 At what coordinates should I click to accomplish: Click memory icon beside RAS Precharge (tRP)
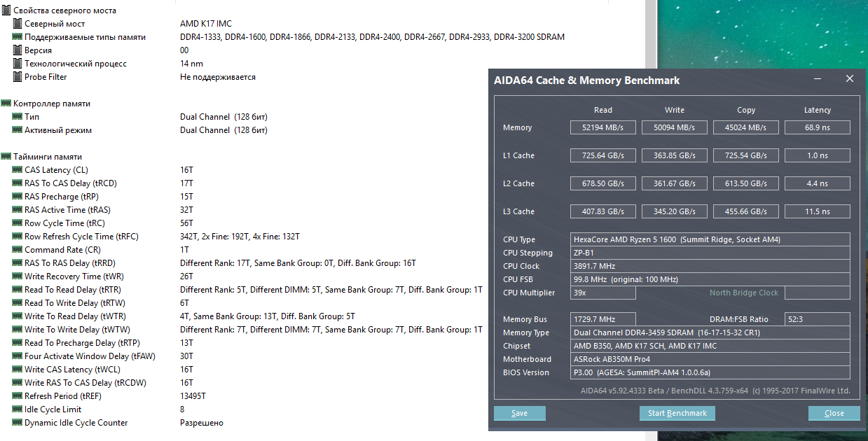18,197
